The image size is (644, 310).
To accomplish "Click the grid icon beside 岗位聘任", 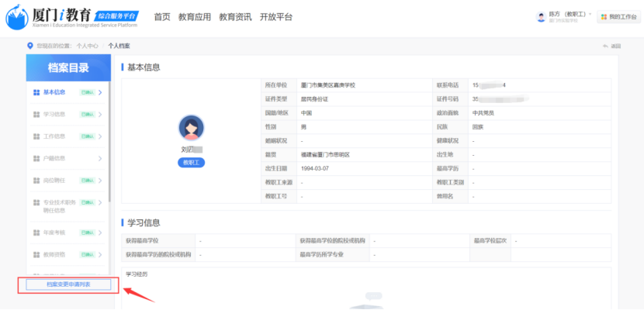I will click(x=36, y=181).
